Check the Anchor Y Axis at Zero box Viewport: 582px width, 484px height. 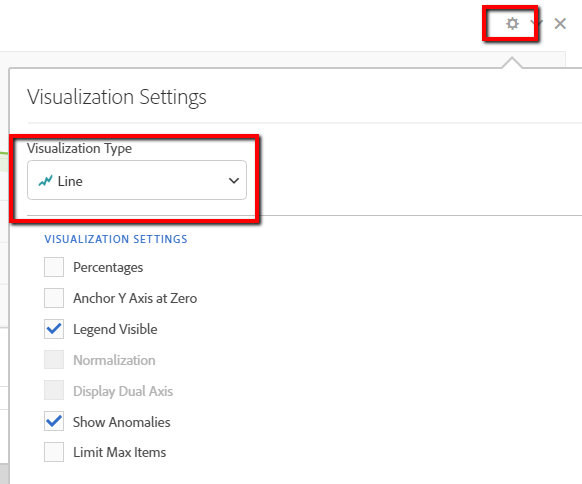54,298
